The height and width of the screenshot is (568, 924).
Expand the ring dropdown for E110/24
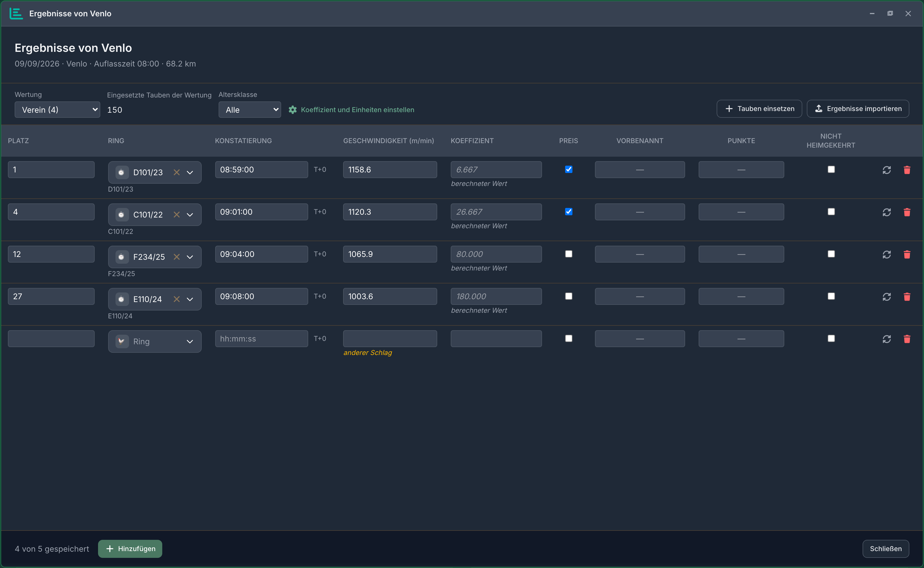click(190, 299)
